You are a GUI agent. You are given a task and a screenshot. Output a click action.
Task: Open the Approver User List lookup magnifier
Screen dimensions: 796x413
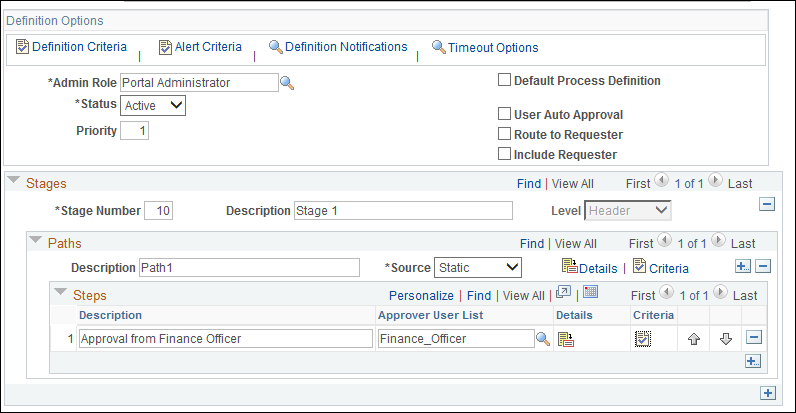[x=543, y=339]
